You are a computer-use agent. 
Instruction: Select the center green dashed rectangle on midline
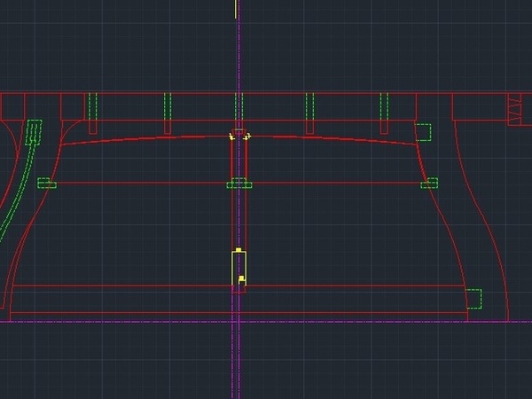pyautogui.click(x=239, y=184)
